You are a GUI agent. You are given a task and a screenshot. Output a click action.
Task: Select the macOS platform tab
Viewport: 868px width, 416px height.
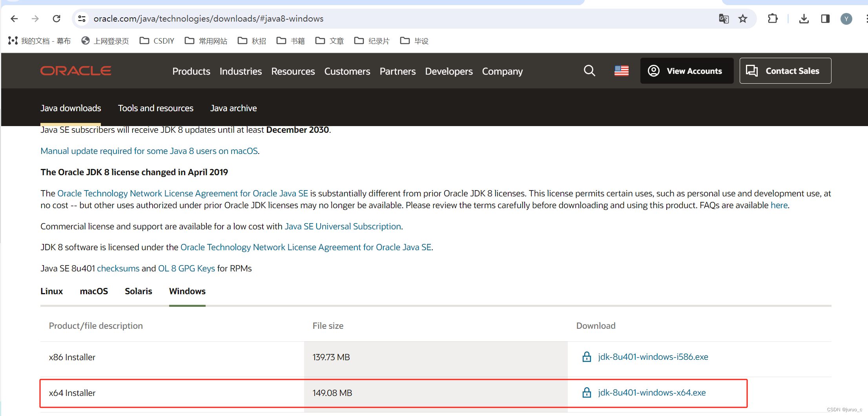coord(94,291)
